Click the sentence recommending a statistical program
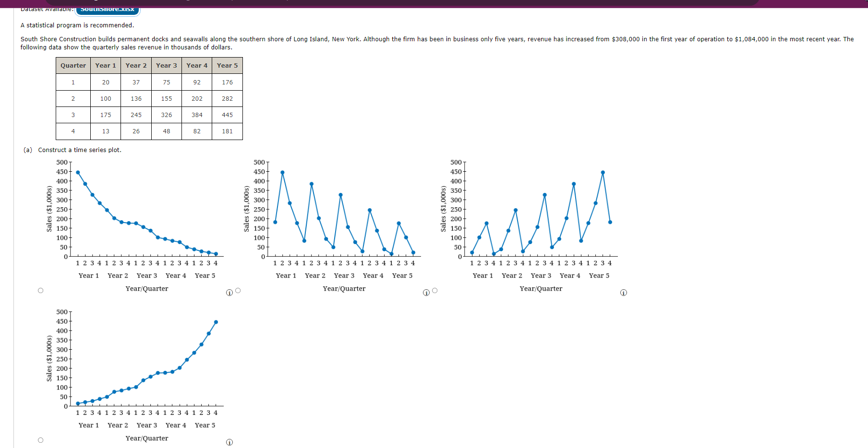Image resolution: width=868 pixels, height=448 pixels. click(x=78, y=25)
